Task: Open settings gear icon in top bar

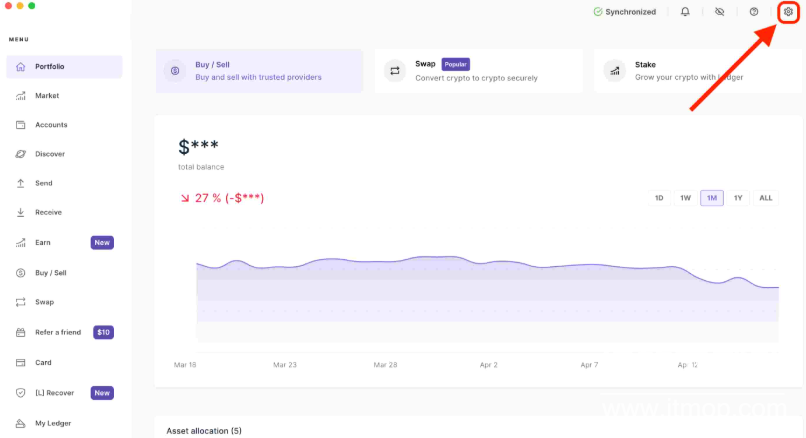Action: pyautogui.click(x=788, y=12)
